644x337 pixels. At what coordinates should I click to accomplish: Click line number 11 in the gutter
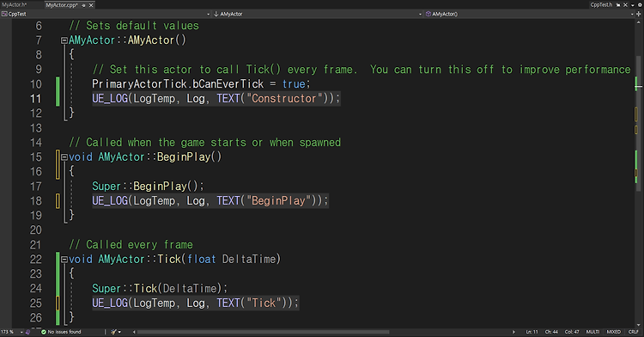click(36, 99)
